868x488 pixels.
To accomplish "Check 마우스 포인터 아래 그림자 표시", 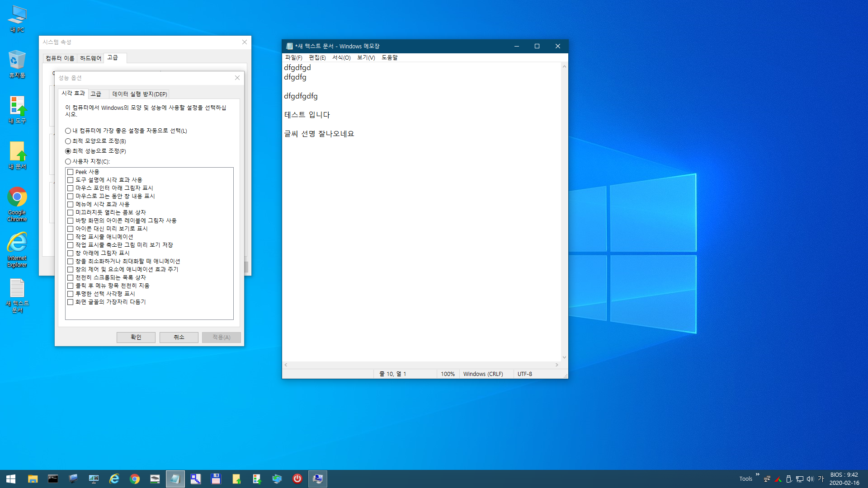I will 70,188.
